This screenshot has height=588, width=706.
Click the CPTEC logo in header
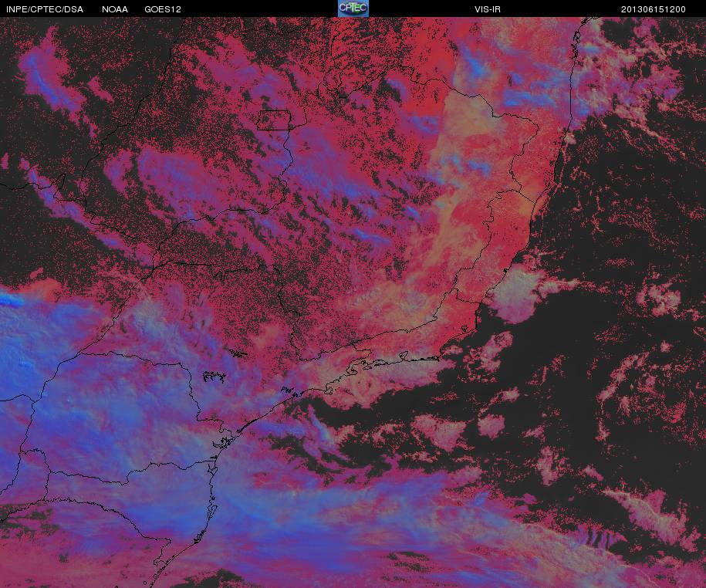(x=353, y=8)
